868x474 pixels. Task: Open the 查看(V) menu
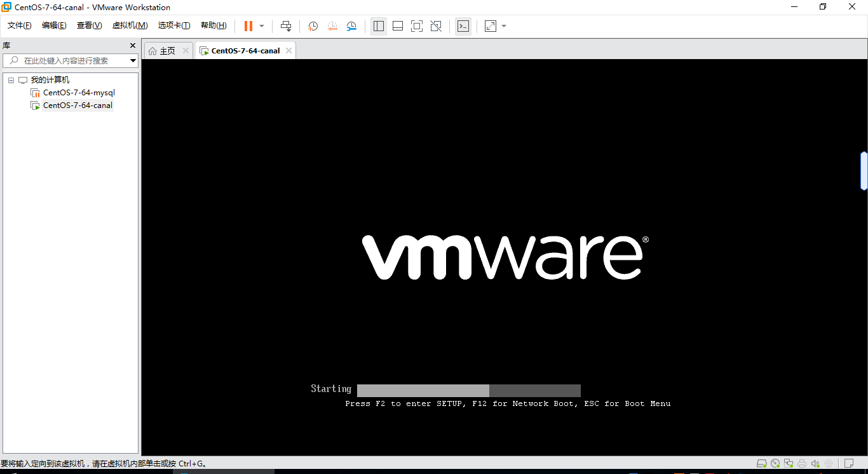point(89,25)
